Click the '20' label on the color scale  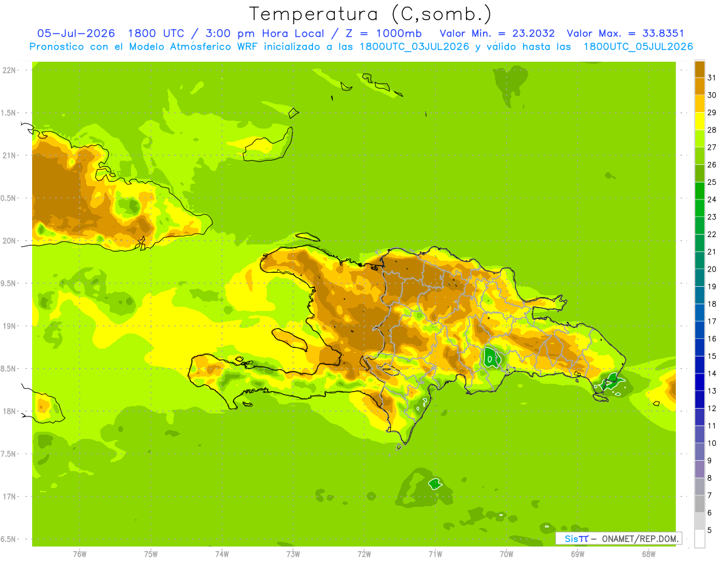[712, 269]
